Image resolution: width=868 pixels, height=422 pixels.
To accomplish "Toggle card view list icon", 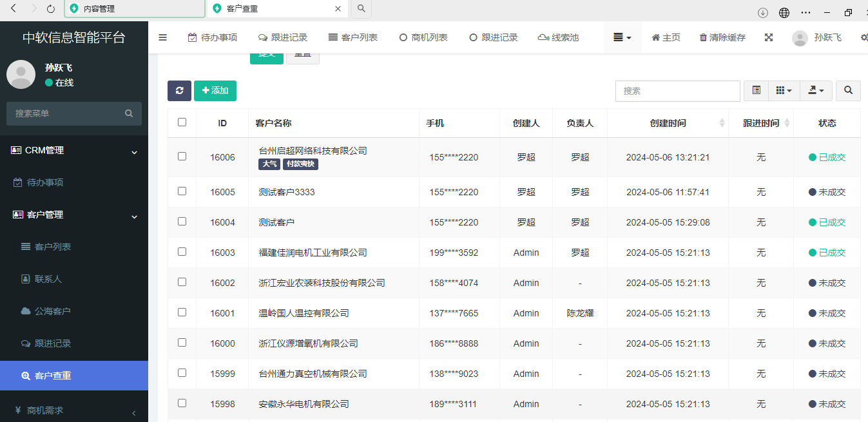I will [x=756, y=91].
